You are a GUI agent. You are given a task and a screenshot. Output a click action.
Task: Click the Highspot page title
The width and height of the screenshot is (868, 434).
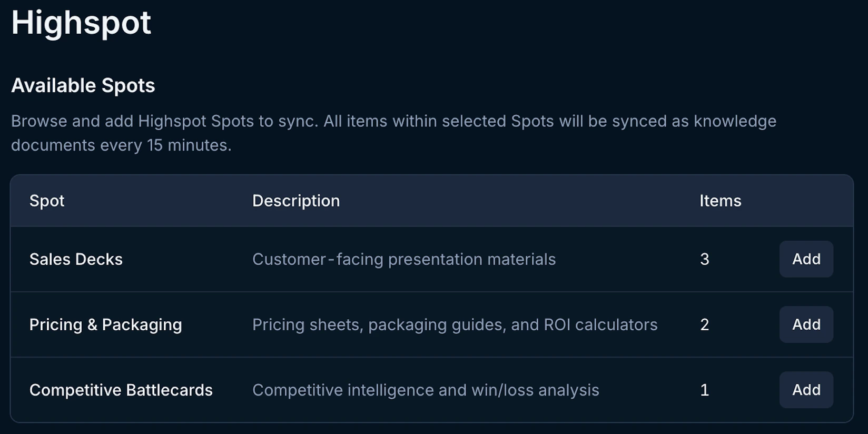(x=81, y=23)
